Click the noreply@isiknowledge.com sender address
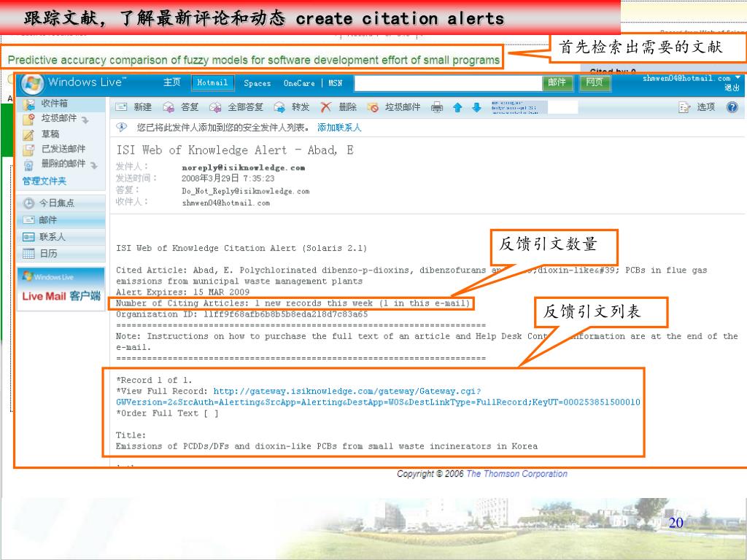Viewport: 747px width, 560px height. point(244,168)
